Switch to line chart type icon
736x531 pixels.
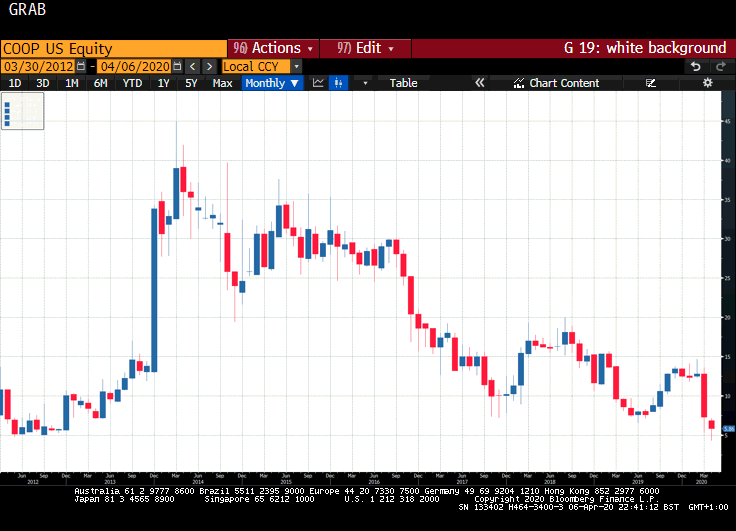pos(319,83)
